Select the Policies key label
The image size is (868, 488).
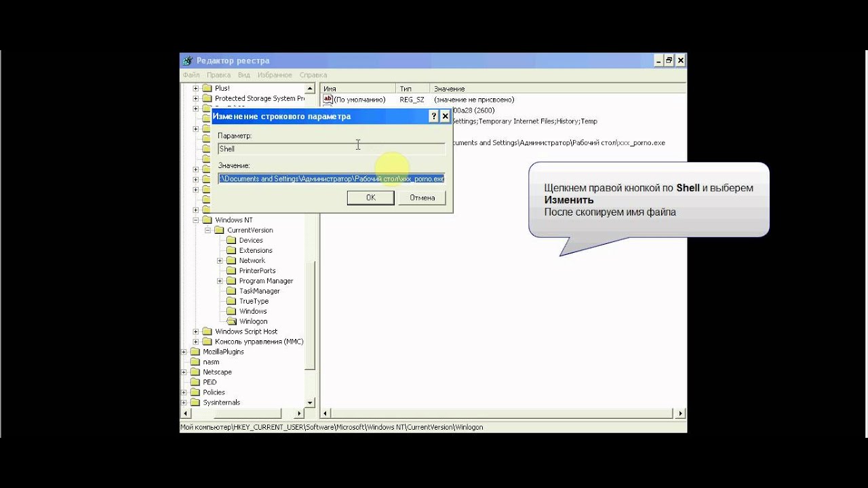pos(214,392)
